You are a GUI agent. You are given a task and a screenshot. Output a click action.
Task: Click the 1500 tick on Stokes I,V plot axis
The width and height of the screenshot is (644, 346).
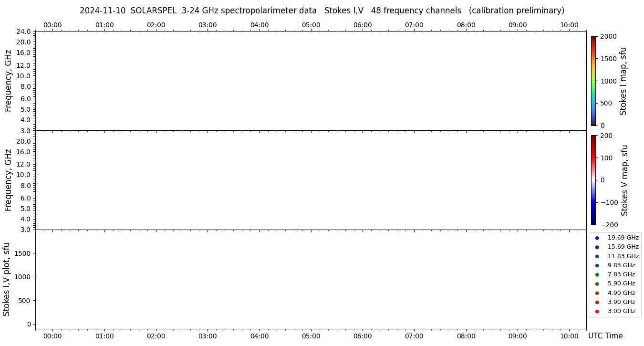[22, 253]
